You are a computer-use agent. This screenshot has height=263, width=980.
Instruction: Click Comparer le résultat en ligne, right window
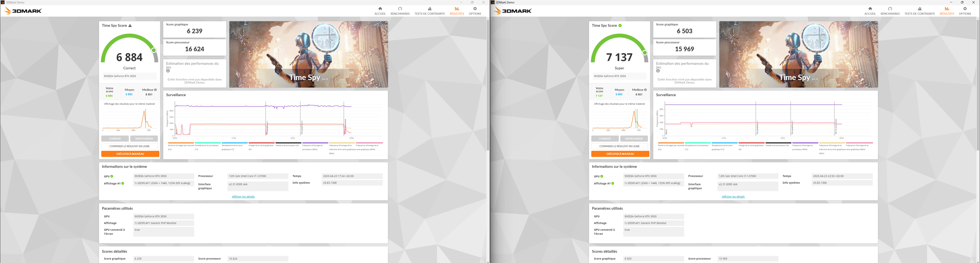click(x=619, y=146)
